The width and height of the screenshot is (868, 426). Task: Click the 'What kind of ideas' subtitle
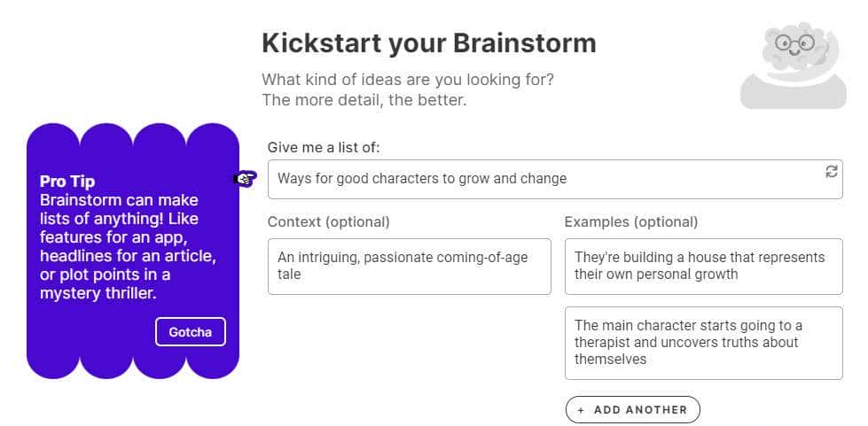409,79
